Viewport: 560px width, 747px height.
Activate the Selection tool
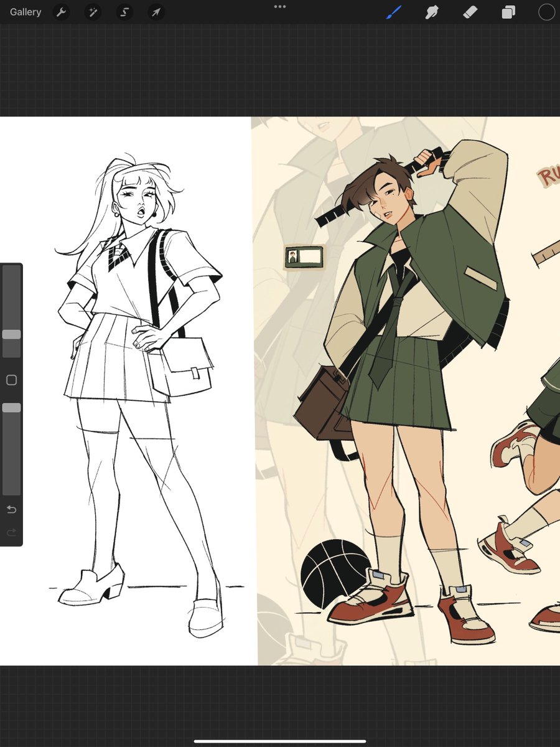tap(124, 12)
